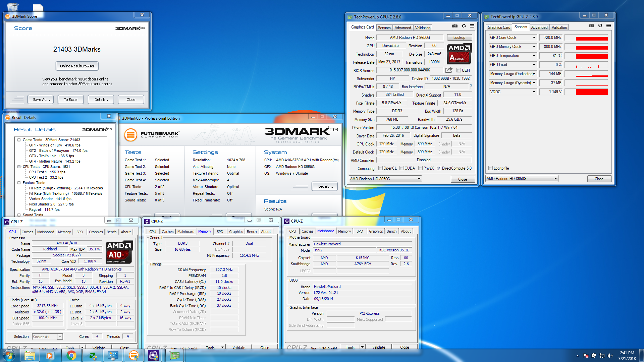The width and height of the screenshot is (644, 362).
Task: Open hamburger menu in GPU-Z Sensors window
Action: [x=608, y=25]
